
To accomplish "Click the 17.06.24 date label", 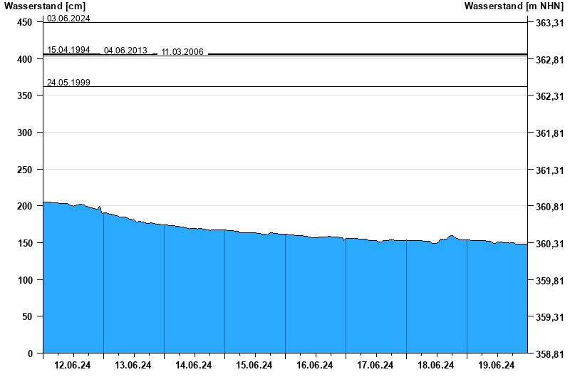I will (375, 366).
